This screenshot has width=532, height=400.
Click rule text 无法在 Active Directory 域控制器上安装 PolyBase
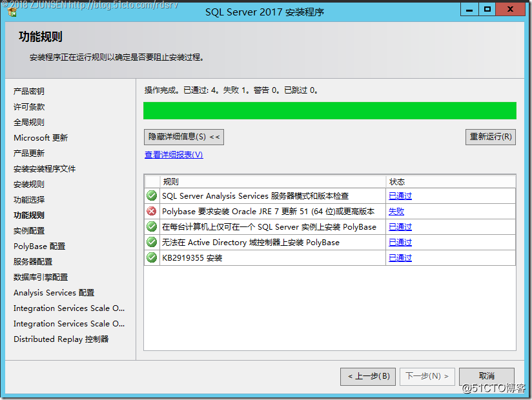(x=251, y=243)
